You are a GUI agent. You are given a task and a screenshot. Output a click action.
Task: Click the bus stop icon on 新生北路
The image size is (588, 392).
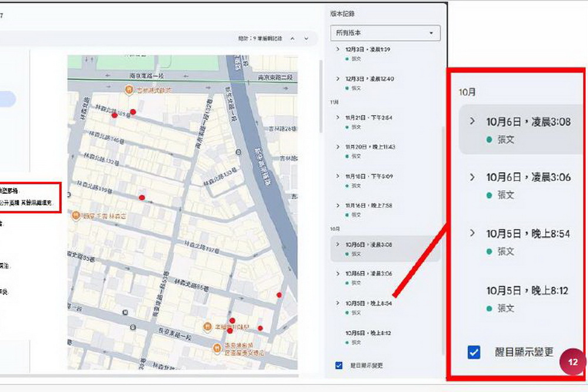coord(240,152)
